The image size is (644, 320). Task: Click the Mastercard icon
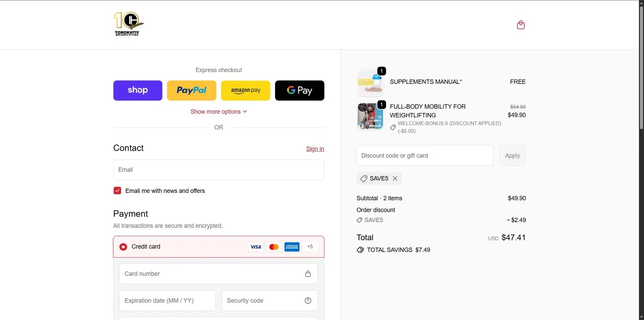click(x=274, y=247)
